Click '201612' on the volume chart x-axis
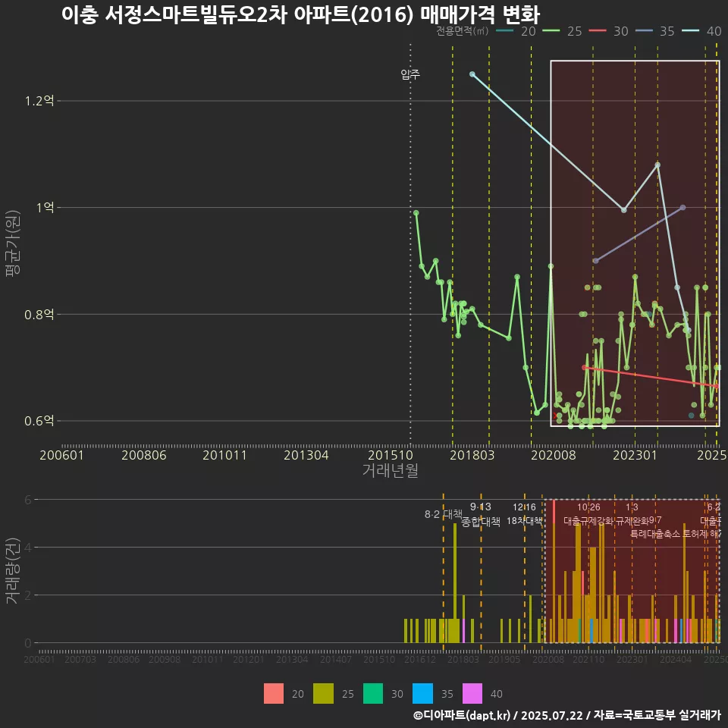 coord(420,659)
